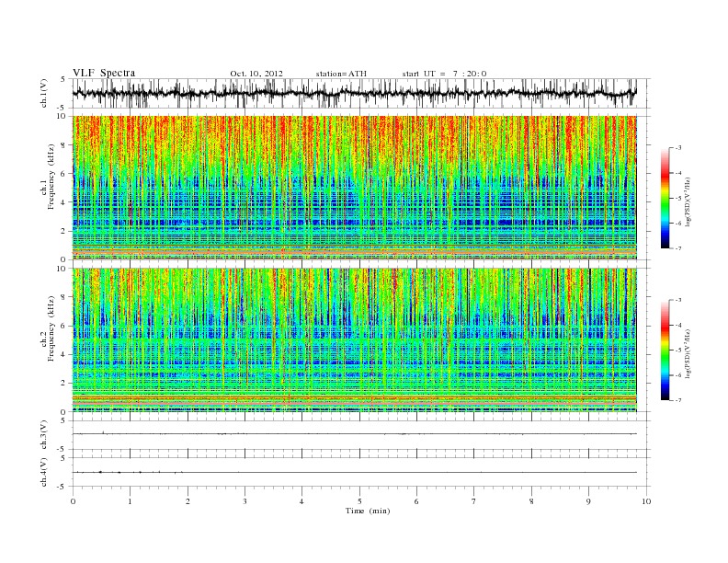The image size is (728, 563).
Task: Click the '-7' value on ch.2 color bar
Action: click(x=677, y=400)
